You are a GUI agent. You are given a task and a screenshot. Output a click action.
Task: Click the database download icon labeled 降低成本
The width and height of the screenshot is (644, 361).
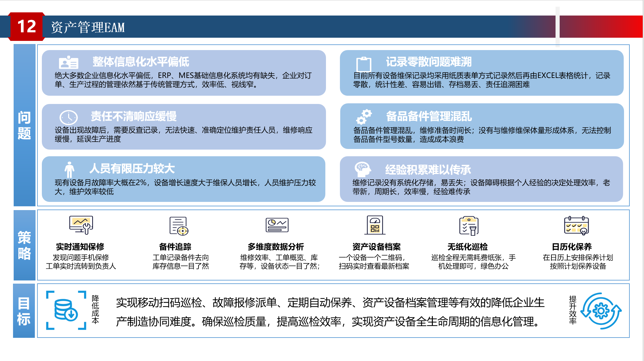coord(66,310)
